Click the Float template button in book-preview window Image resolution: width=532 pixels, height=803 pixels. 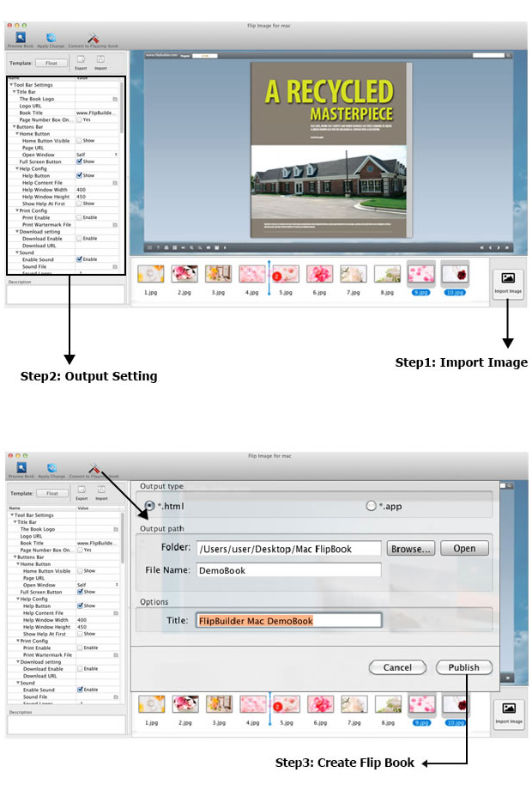click(x=51, y=63)
